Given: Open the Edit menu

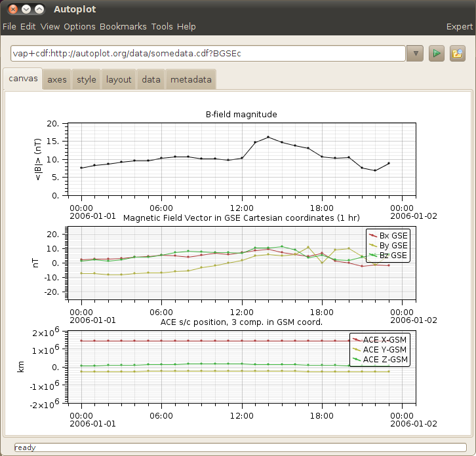Looking at the screenshot, I should (x=28, y=27).
